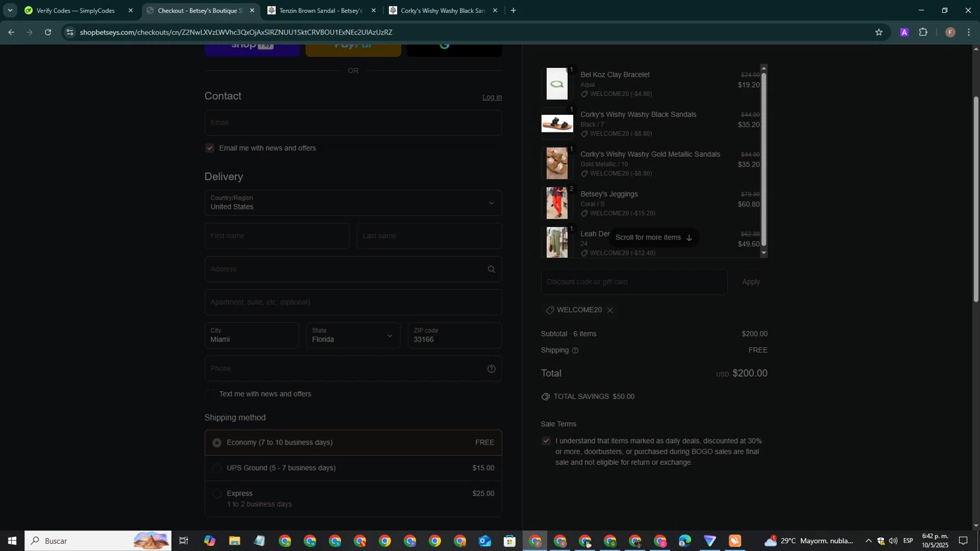The image size is (980, 551).
Task: Open Outlook from the taskbar
Action: point(485,541)
